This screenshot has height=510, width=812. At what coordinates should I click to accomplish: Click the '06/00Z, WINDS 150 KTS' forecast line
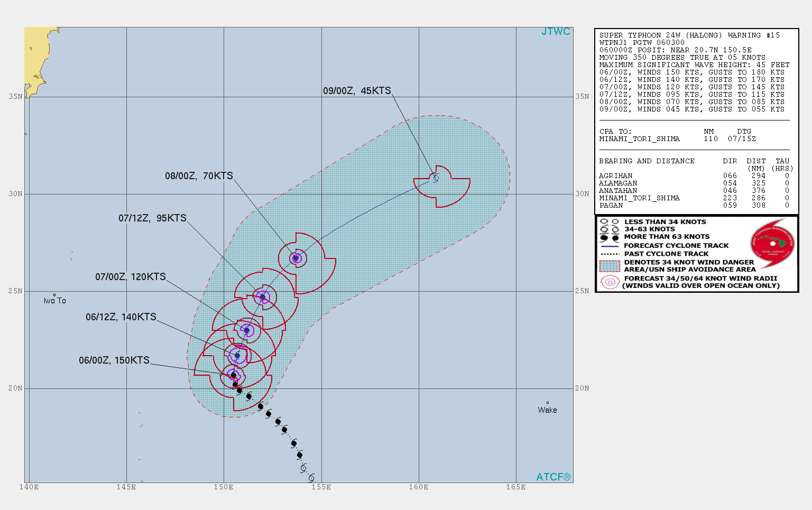coord(692,72)
